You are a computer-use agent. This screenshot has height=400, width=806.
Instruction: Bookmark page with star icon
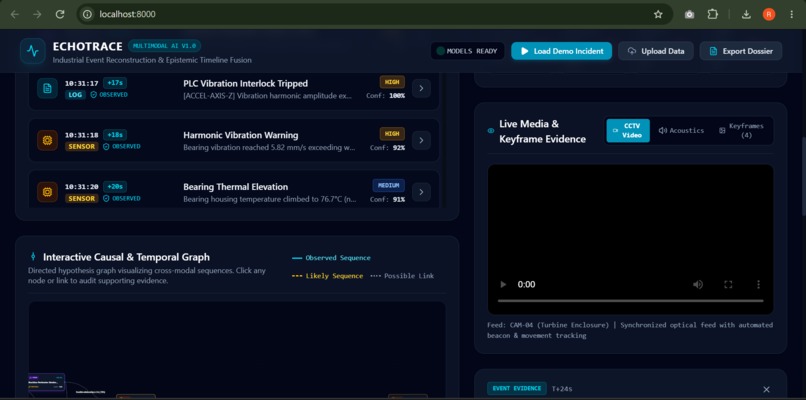658,14
